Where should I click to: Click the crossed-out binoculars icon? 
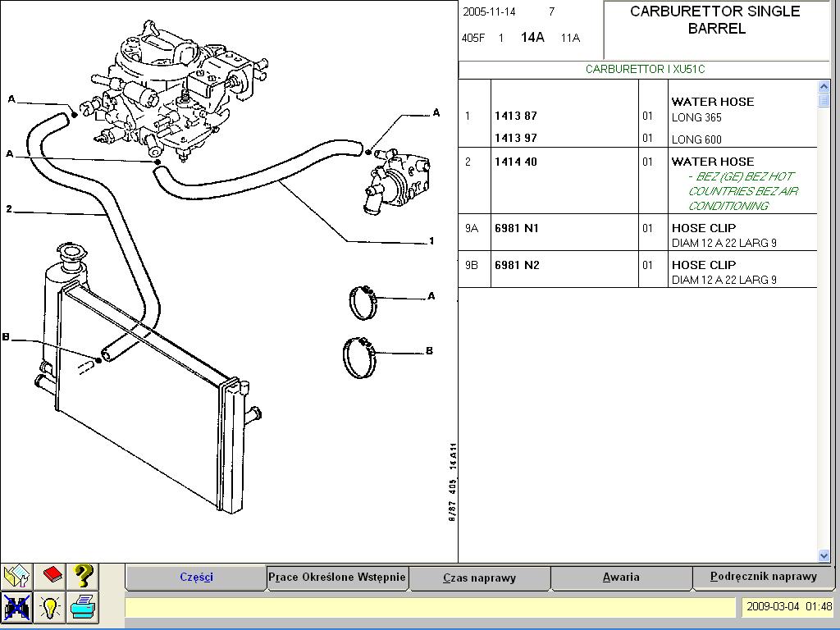click(16, 608)
